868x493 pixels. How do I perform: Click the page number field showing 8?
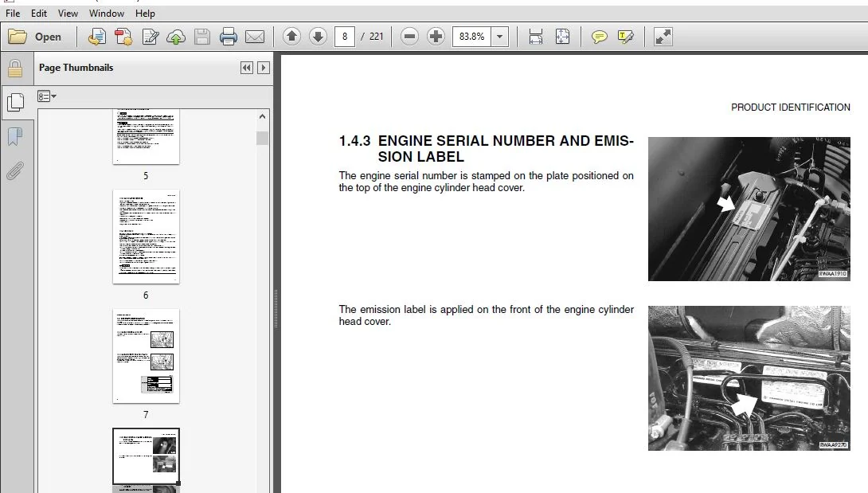344,37
